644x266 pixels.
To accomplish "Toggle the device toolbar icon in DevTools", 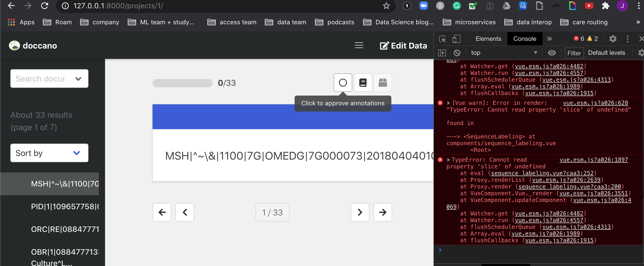I will click(x=456, y=39).
